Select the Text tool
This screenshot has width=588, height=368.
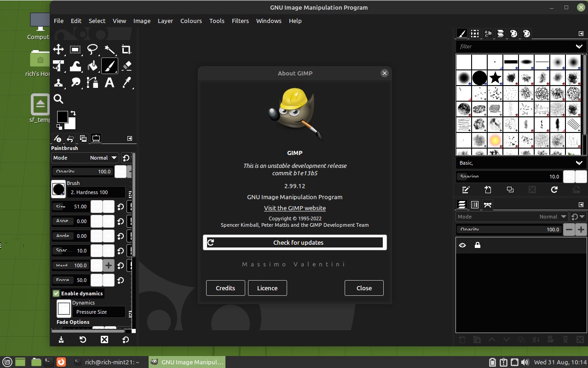tap(110, 83)
